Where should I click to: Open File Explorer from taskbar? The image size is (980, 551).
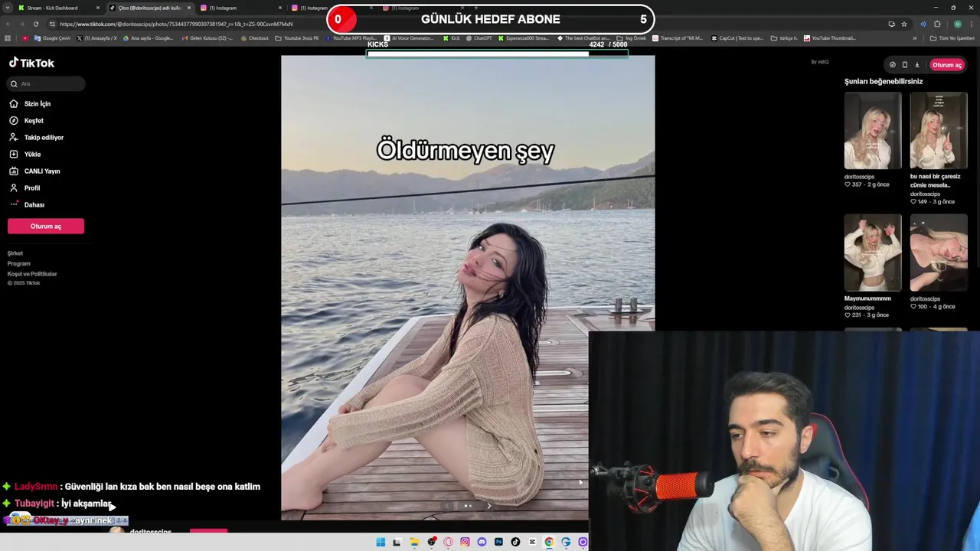pos(414,542)
